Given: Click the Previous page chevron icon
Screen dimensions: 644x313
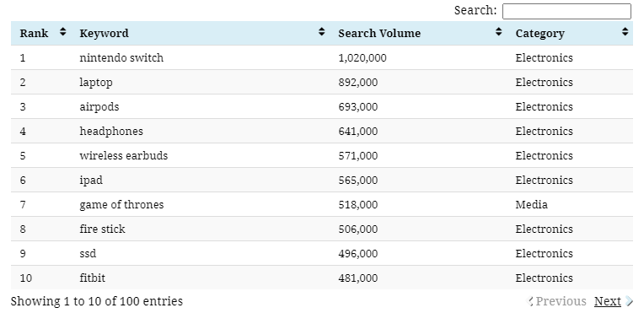Looking at the screenshot, I should point(530,301).
